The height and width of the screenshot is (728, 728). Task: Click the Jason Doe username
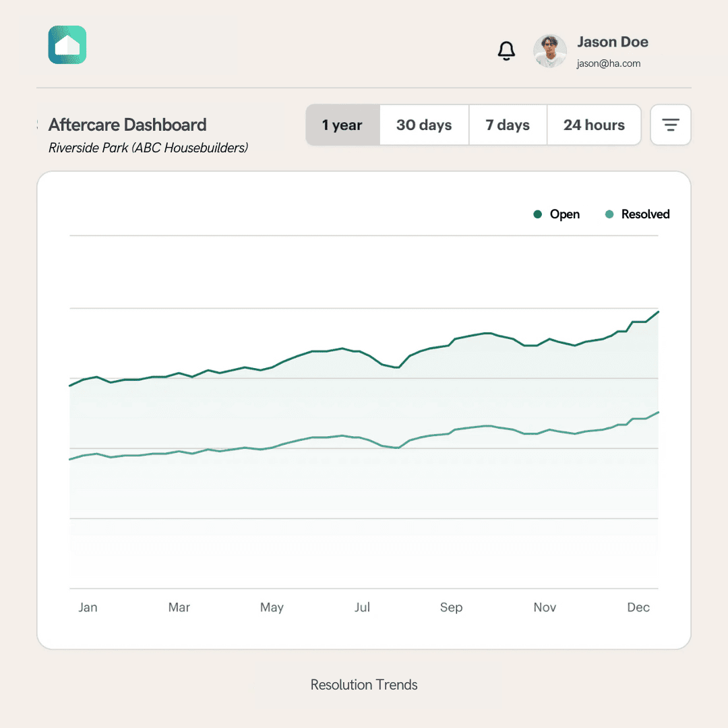613,42
